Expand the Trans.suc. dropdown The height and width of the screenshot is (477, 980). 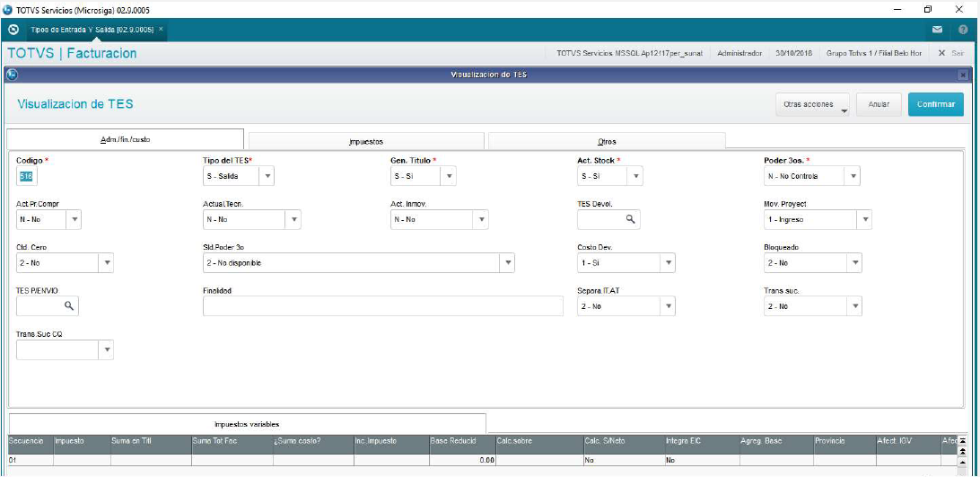pyautogui.click(x=855, y=306)
